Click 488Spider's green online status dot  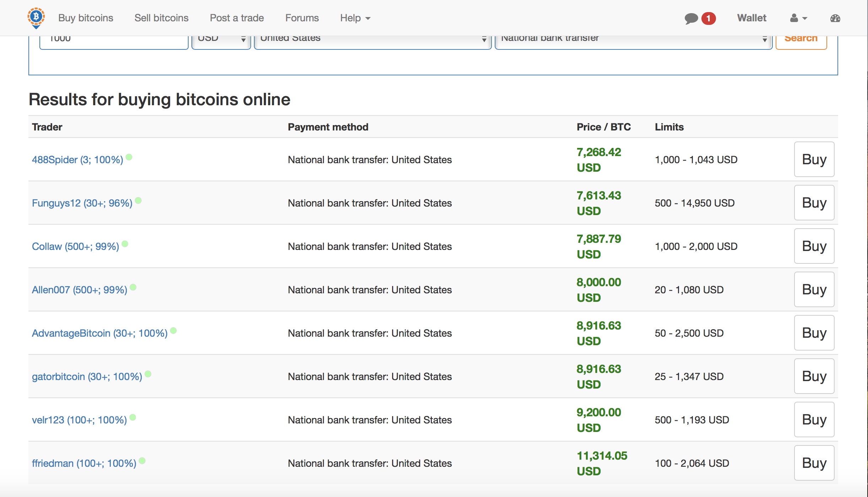pos(129,157)
